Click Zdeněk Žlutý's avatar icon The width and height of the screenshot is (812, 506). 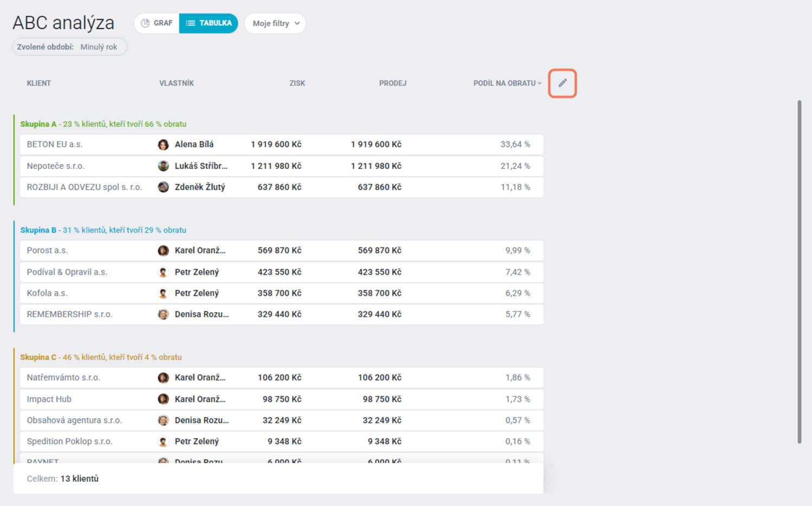(x=163, y=187)
